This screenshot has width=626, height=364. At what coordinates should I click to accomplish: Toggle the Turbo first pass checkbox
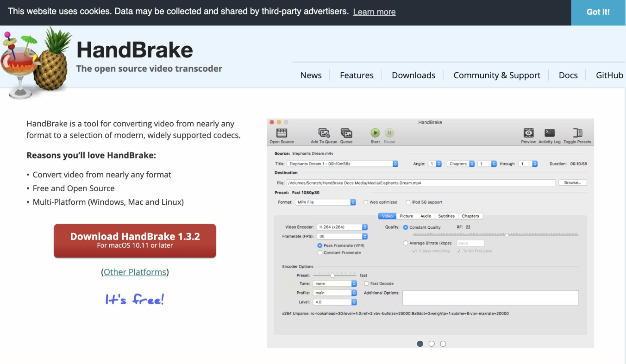tap(459, 251)
